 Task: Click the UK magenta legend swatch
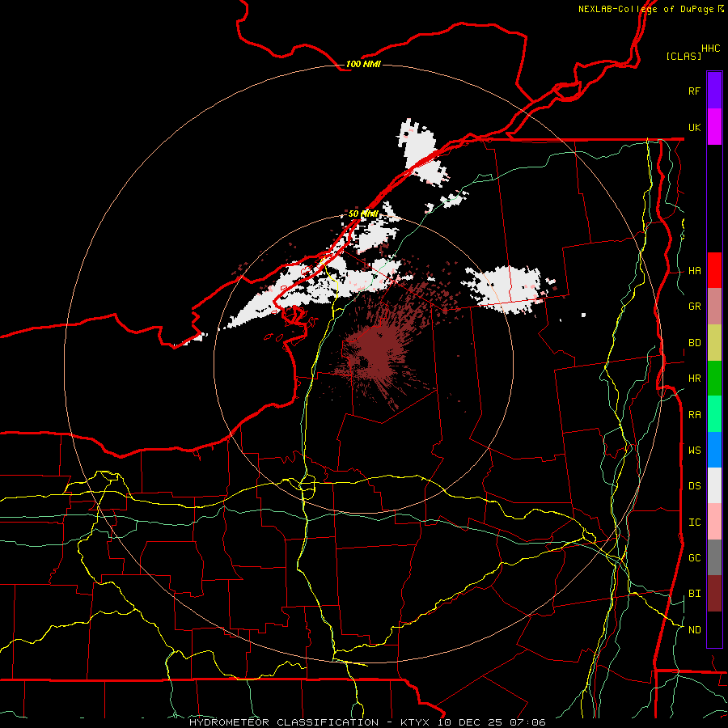click(x=714, y=127)
